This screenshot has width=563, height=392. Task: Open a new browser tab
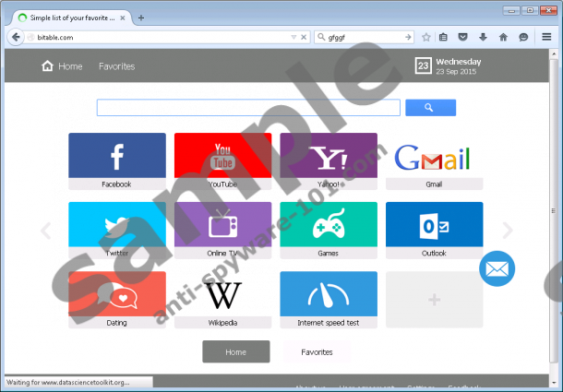pyautogui.click(x=141, y=17)
